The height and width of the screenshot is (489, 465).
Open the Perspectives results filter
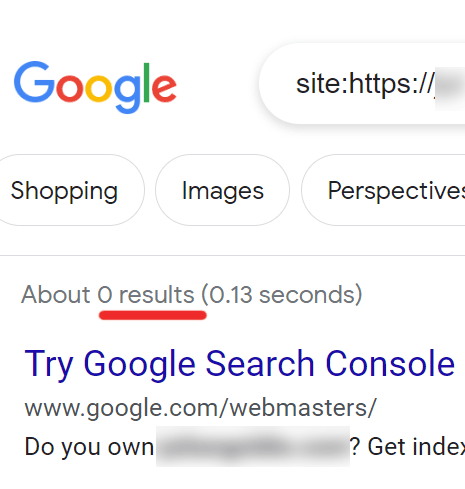click(383, 190)
